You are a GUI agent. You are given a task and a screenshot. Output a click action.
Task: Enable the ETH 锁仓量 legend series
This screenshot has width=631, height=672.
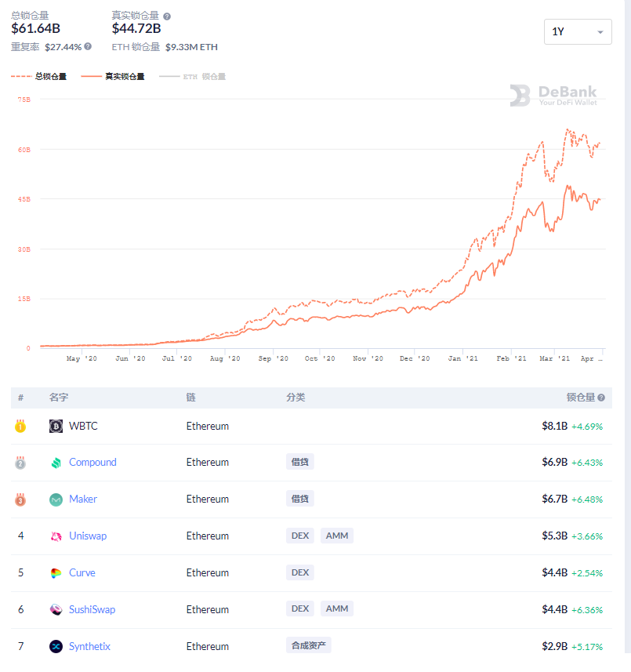tap(192, 76)
